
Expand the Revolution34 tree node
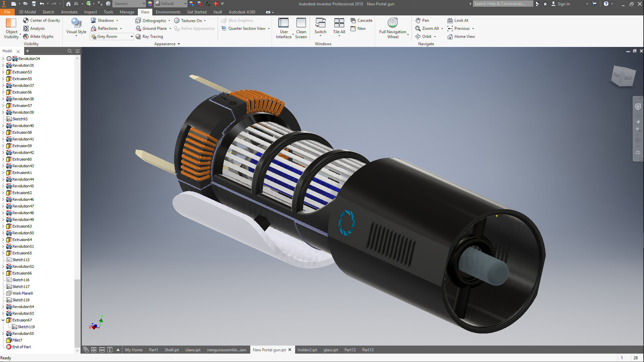[x=3, y=59]
